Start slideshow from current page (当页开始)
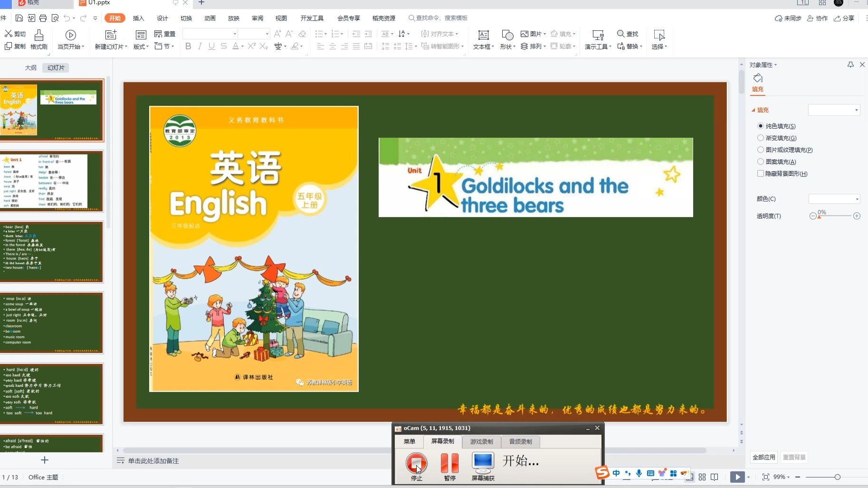The image size is (868, 488). pyautogui.click(x=71, y=35)
